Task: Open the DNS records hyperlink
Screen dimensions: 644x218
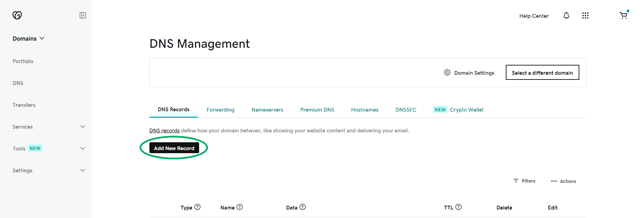Action: click(x=164, y=131)
